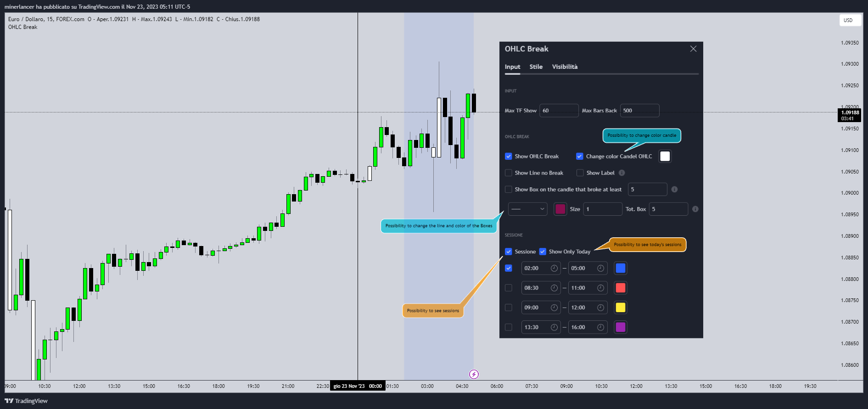The height and width of the screenshot is (409, 868).
Task: Enable the 08:30 session checkbox
Action: point(508,288)
